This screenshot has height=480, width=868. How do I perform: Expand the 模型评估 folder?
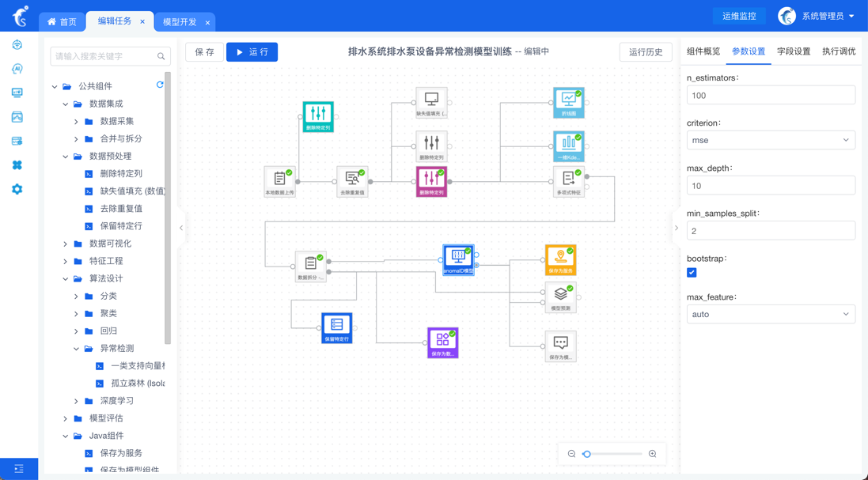(66, 418)
